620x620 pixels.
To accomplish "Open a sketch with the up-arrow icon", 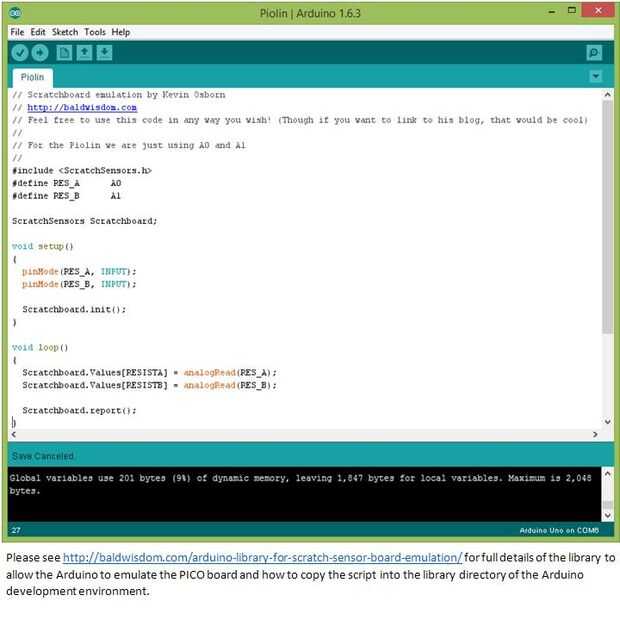I will click(84, 53).
